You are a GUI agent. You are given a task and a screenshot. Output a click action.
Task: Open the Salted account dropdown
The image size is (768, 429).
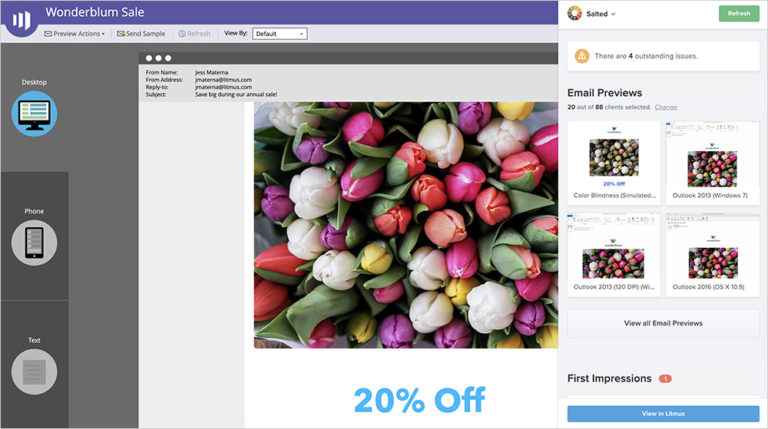pos(600,14)
